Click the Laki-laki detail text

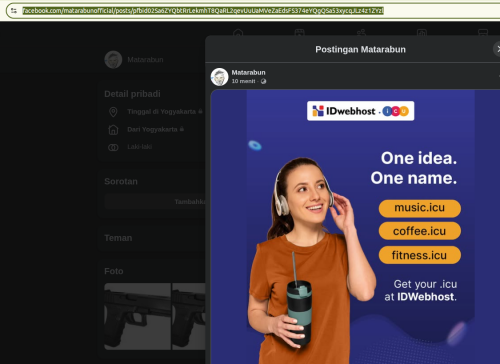pyautogui.click(x=140, y=147)
